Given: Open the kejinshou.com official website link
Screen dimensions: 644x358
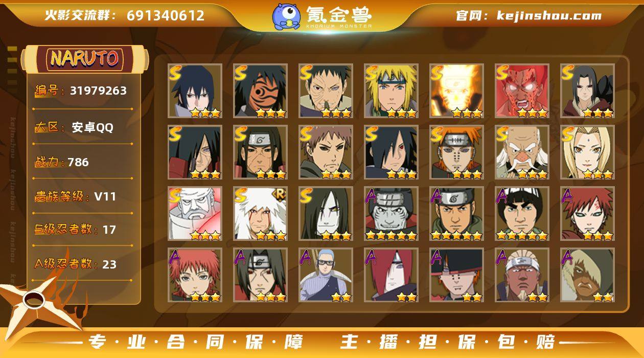Looking at the screenshot, I should [529, 15].
